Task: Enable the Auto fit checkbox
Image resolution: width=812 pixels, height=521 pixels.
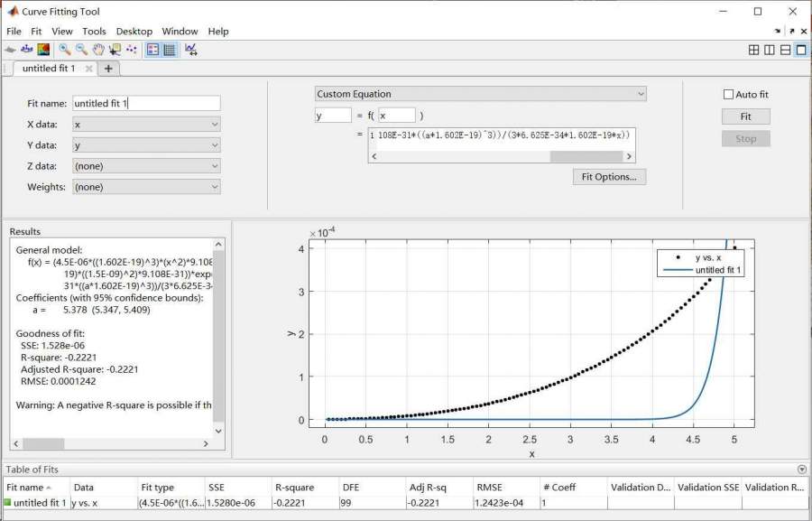Action: click(x=729, y=95)
